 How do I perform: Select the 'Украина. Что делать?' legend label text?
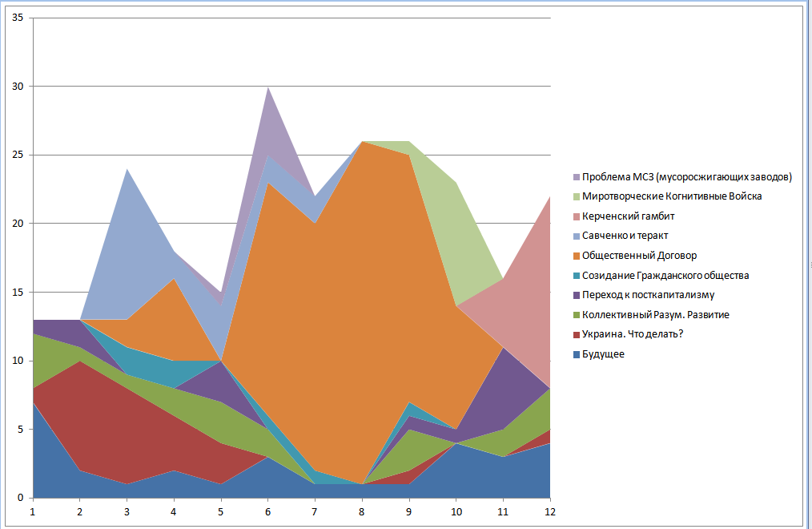click(633, 334)
